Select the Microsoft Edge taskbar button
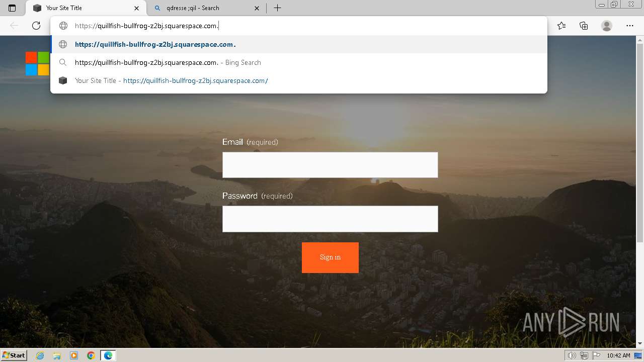 tap(108, 355)
